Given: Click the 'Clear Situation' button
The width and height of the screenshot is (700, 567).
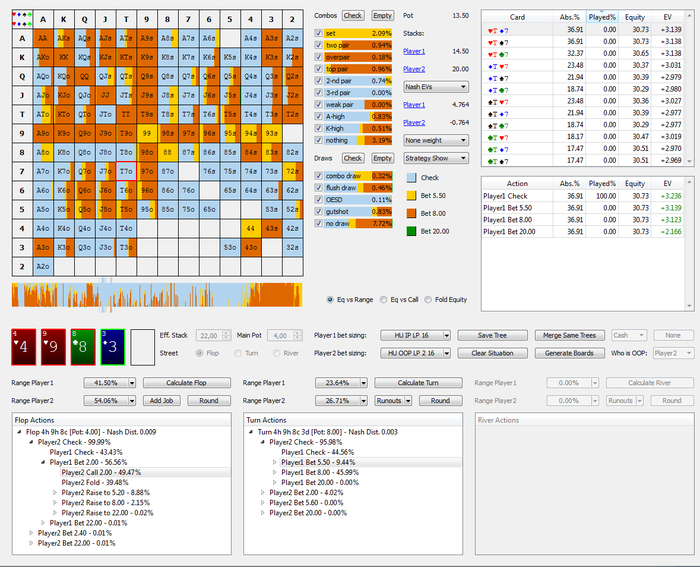Looking at the screenshot, I should (492, 353).
